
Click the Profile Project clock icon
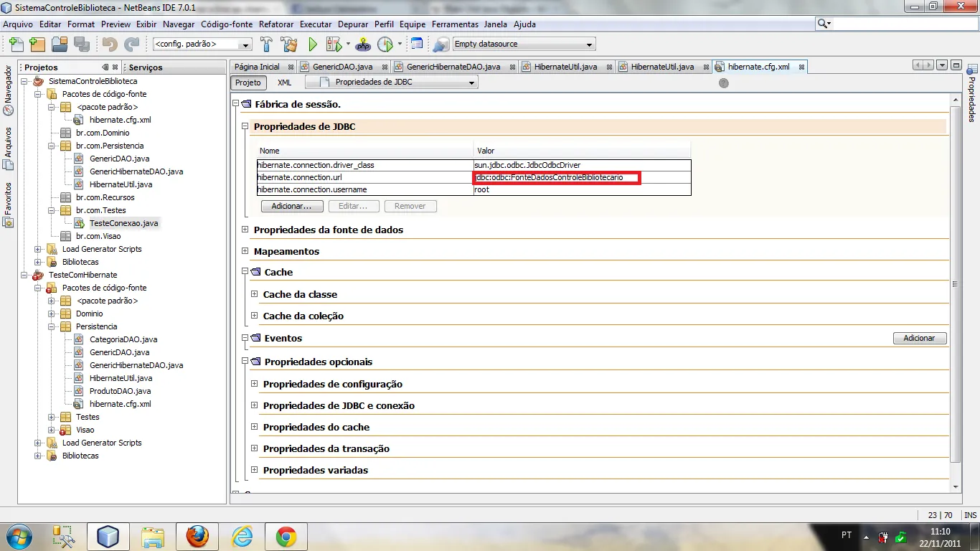(385, 44)
